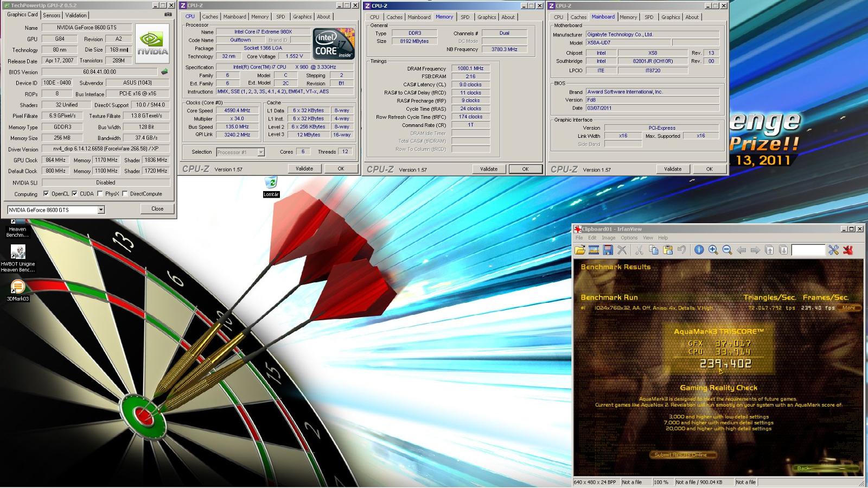Click the Save floppy disk icon in IrfanView
The width and height of the screenshot is (868, 488).
click(608, 250)
